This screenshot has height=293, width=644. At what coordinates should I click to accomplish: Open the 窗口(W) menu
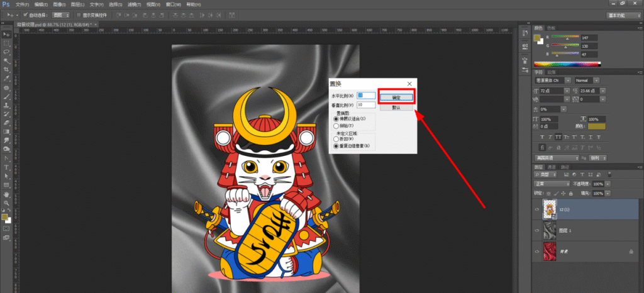pyautogui.click(x=175, y=4)
